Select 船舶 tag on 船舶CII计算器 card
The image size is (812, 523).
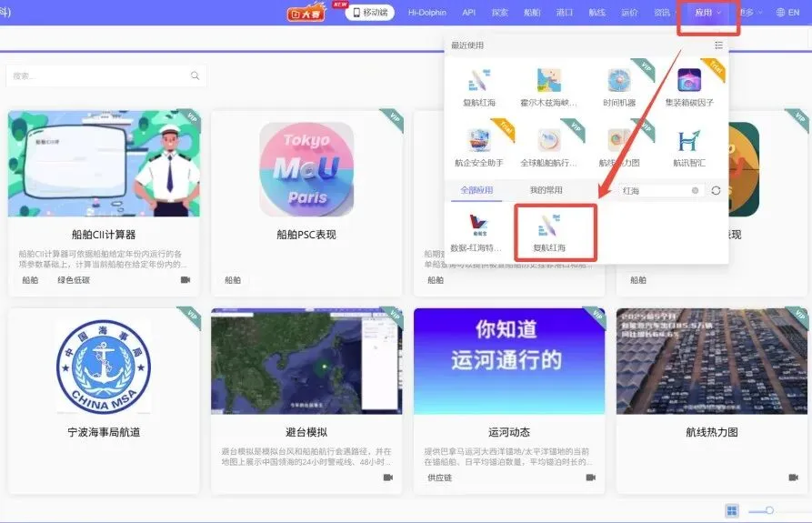(x=30, y=279)
